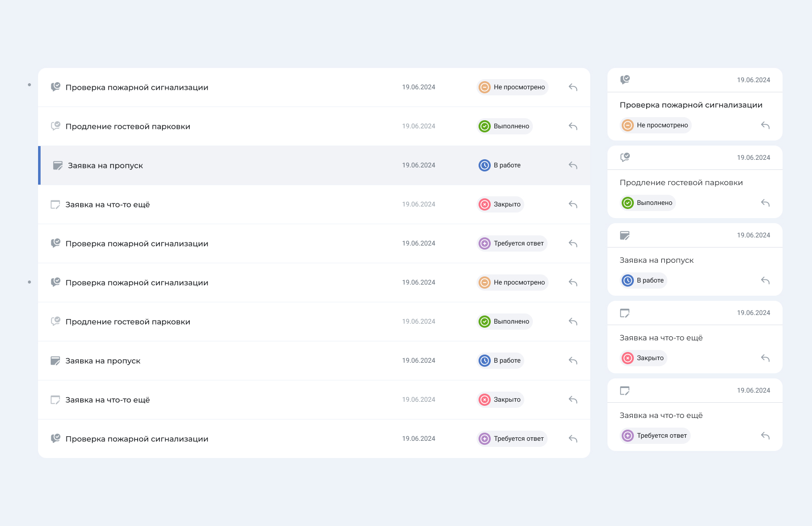Click note icon in highlighted list row
This screenshot has width=812, height=526.
point(58,165)
